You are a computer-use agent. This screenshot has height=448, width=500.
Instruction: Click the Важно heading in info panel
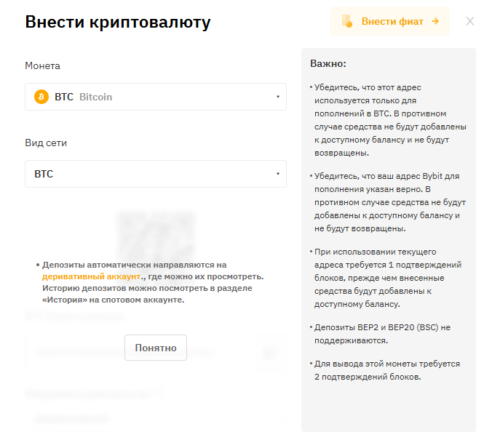pyautogui.click(x=328, y=63)
